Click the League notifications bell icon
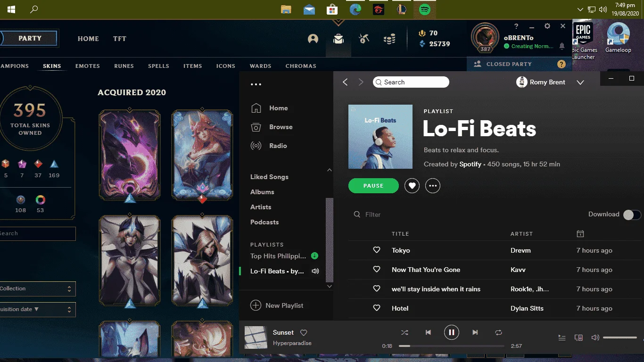644x362 pixels. pos(562,46)
